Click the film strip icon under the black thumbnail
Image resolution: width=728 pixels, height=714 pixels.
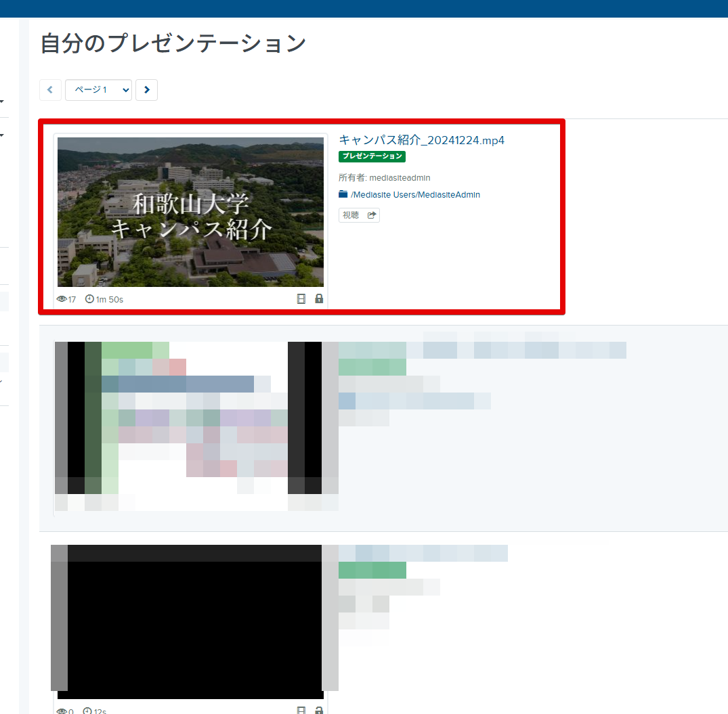(x=301, y=711)
